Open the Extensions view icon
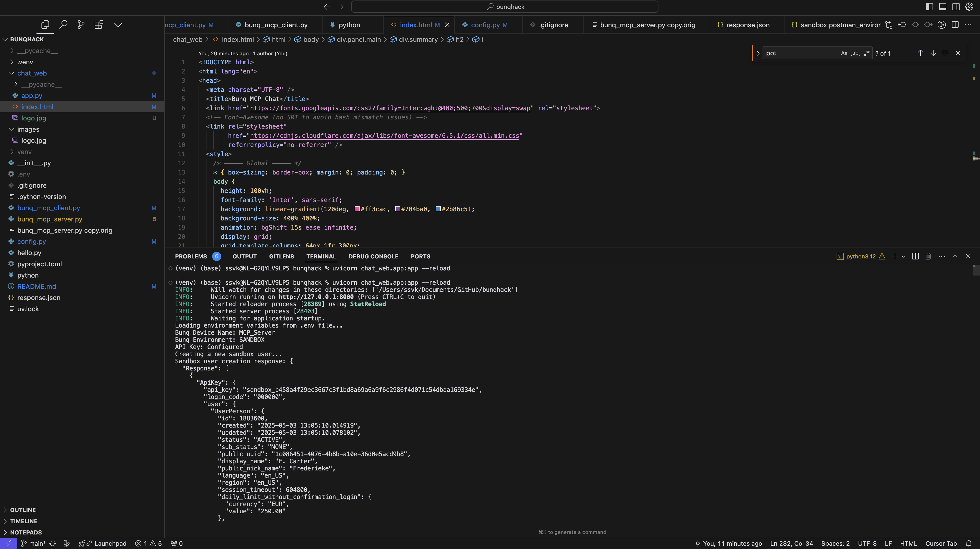 tap(99, 25)
